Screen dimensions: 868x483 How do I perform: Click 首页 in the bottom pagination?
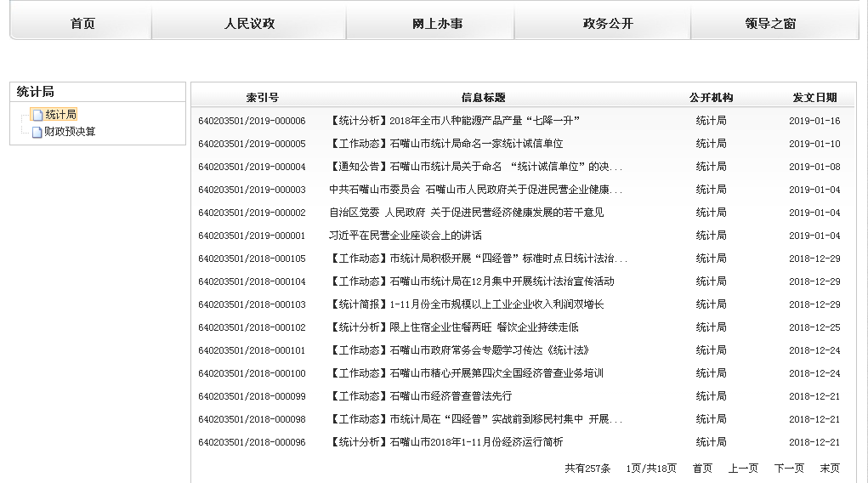coord(702,469)
